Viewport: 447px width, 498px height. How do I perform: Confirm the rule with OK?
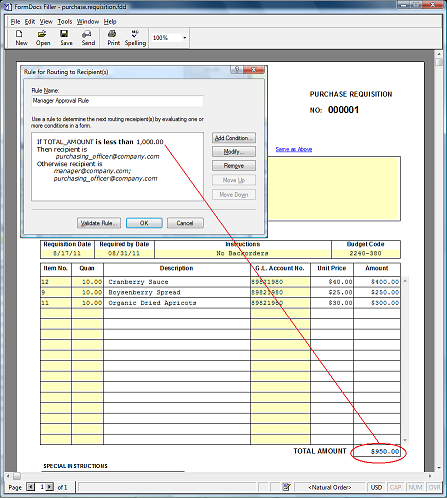click(x=144, y=223)
